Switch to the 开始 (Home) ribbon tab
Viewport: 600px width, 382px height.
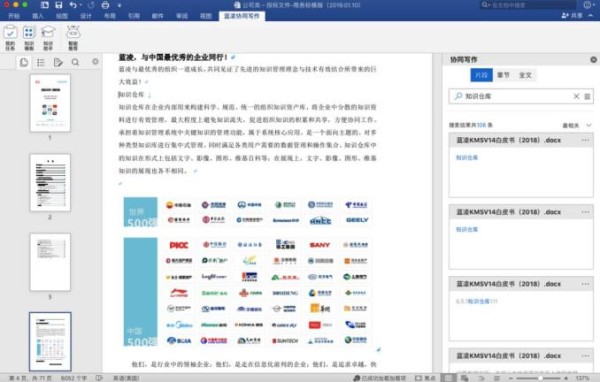pos(14,16)
